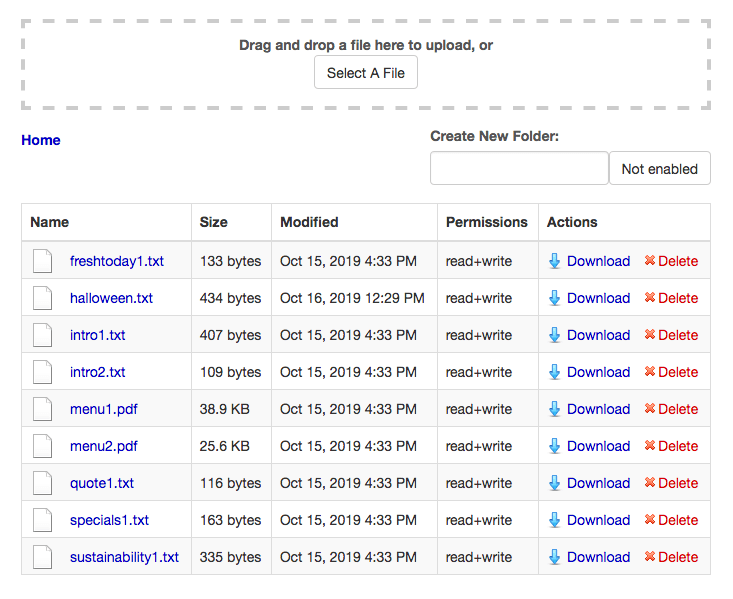The image size is (733, 599).
Task: Click the file icon beside specials1.txt
Action: coord(42,520)
